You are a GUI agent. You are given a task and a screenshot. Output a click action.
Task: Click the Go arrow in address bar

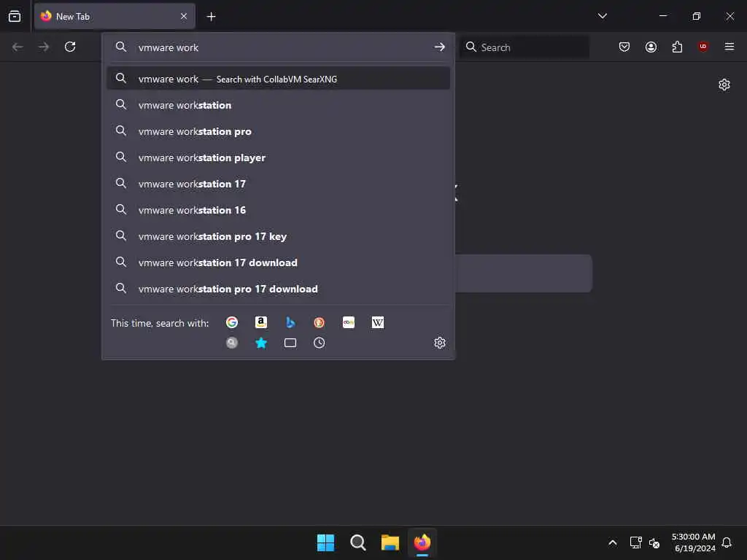439,47
